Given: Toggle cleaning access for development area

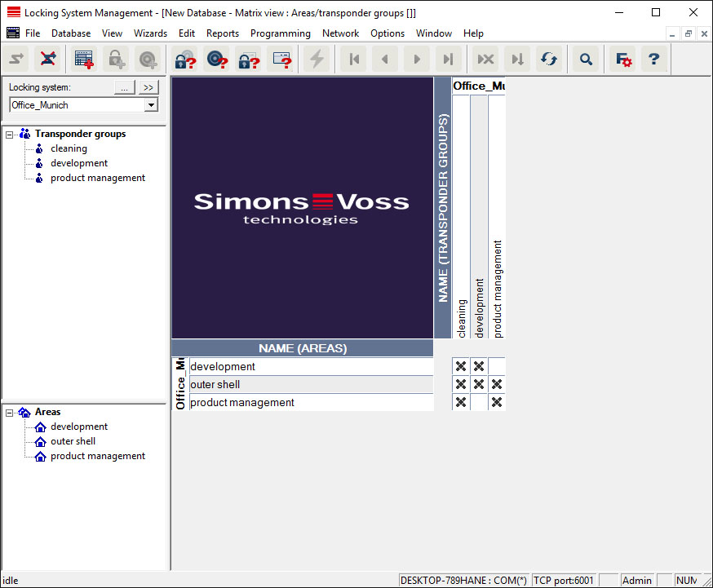Looking at the screenshot, I should click(x=461, y=367).
